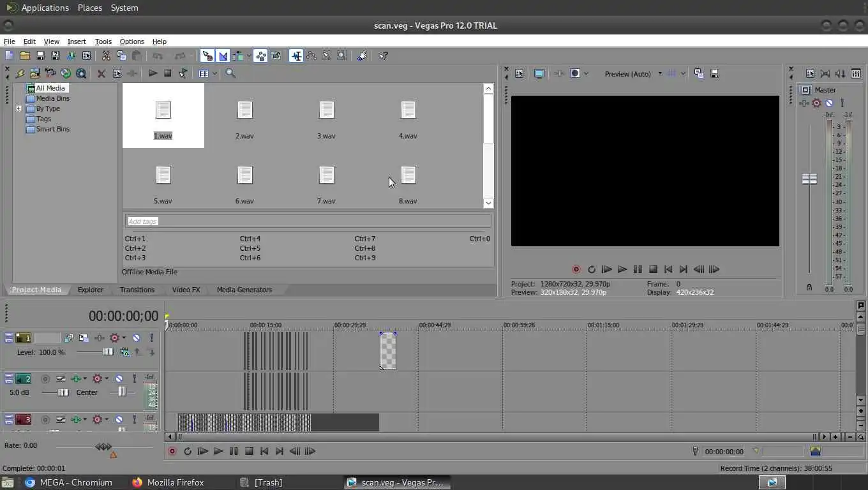
Task: Select the Smart Bins folder
Action: 52,129
